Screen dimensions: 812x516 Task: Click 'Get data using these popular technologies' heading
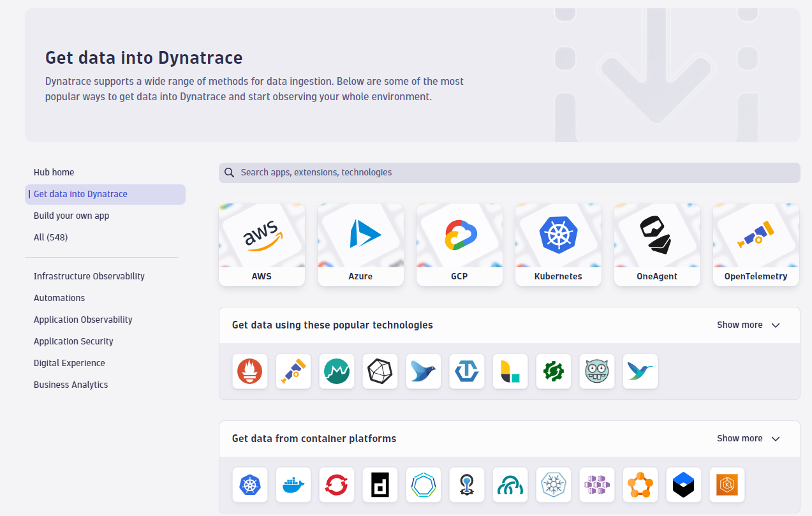[x=332, y=325]
